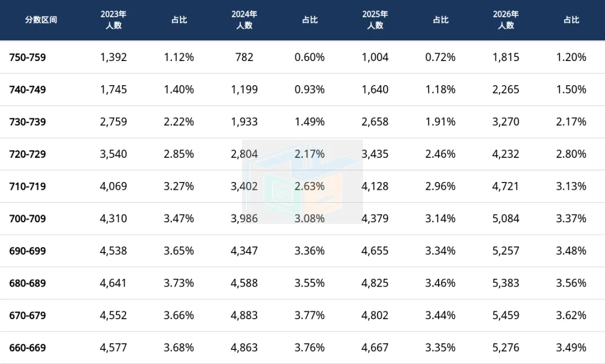Image resolution: width=605 pixels, height=364 pixels.
Task: Select the 710-719 score range
Action: [27, 186]
